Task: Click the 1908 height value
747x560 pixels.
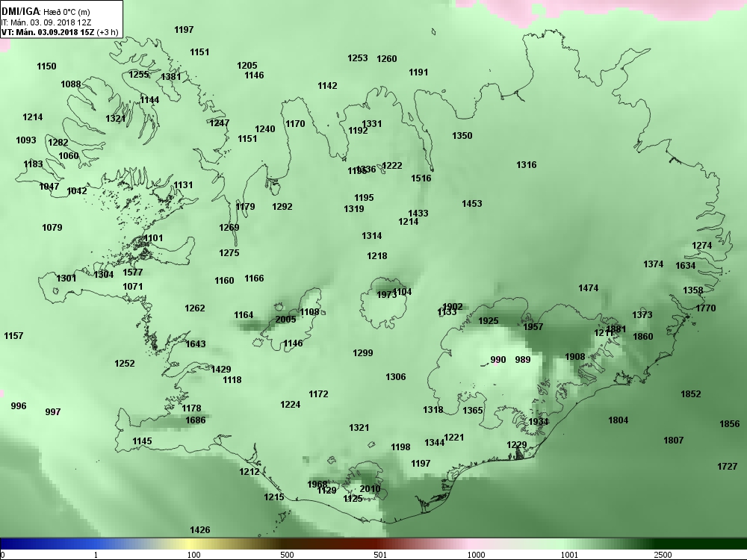Action: click(x=575, y=357)
